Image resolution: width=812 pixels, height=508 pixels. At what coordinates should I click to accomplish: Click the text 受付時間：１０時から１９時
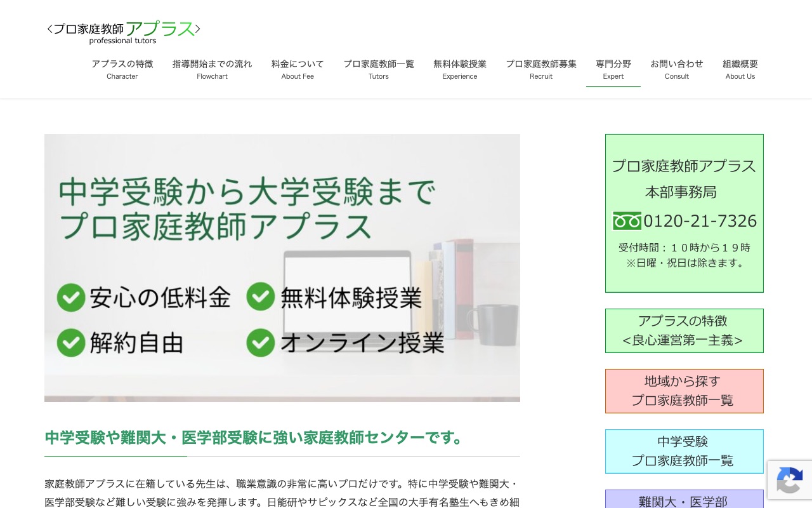point(684,248)
